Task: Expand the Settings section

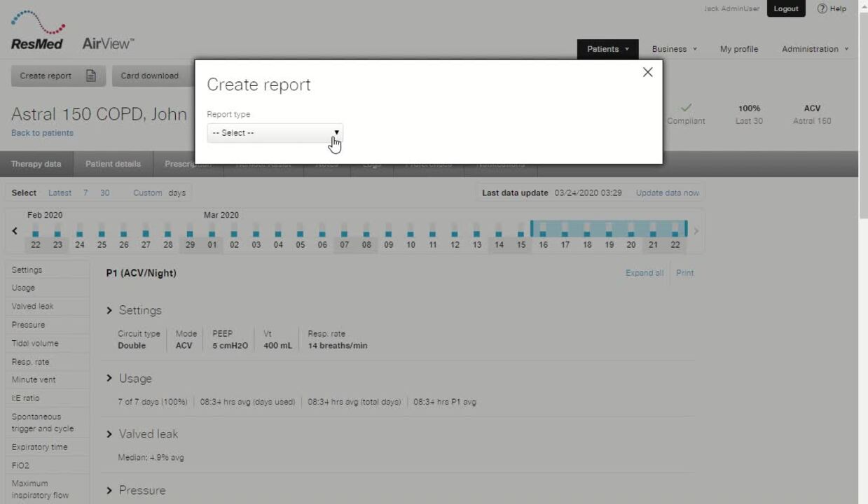Action: (x=109, y=310)
